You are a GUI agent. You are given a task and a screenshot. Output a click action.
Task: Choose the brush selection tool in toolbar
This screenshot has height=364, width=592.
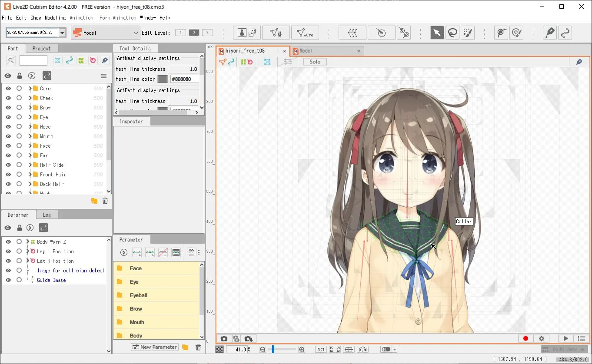[468, 33]
